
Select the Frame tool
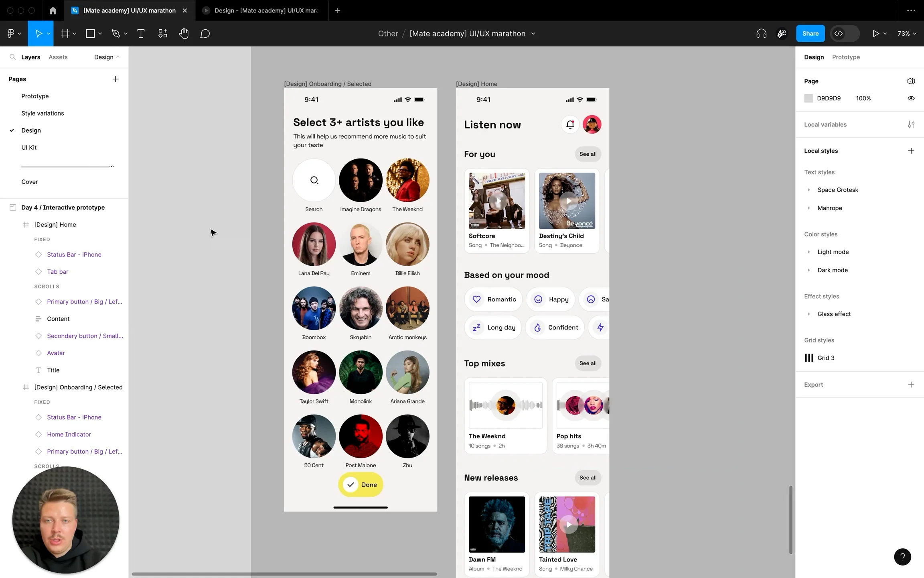[65, 34]
